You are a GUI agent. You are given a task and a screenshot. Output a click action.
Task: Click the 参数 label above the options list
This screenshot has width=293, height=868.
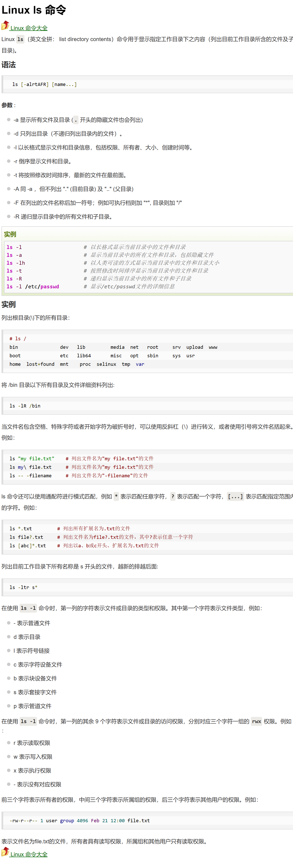tap(7, 105)
